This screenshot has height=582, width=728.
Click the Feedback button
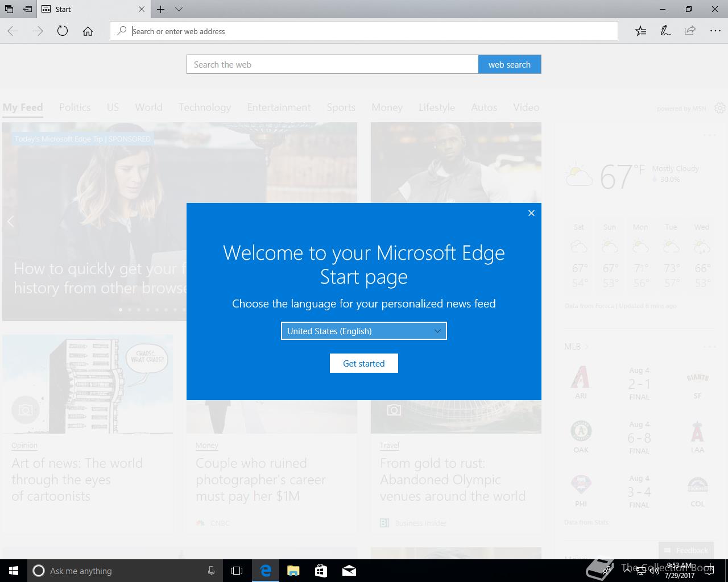tap(686, 550)
